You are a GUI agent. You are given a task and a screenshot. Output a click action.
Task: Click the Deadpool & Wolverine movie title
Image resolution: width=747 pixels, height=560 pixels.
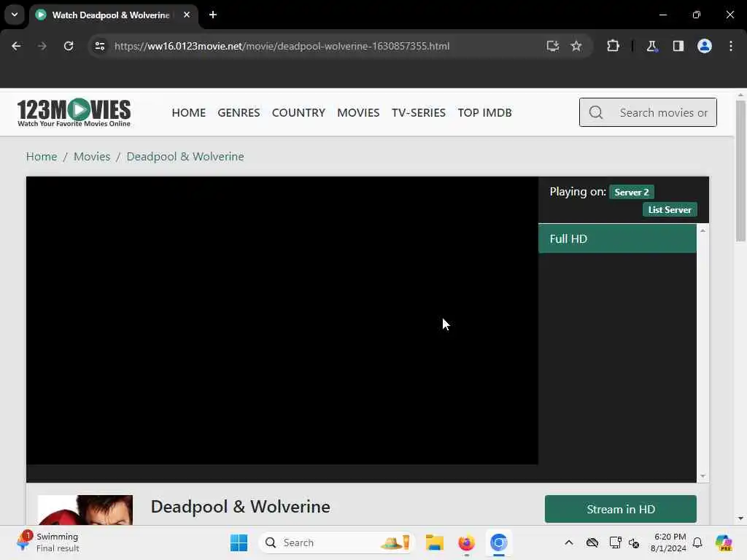[x=241, y=507]
